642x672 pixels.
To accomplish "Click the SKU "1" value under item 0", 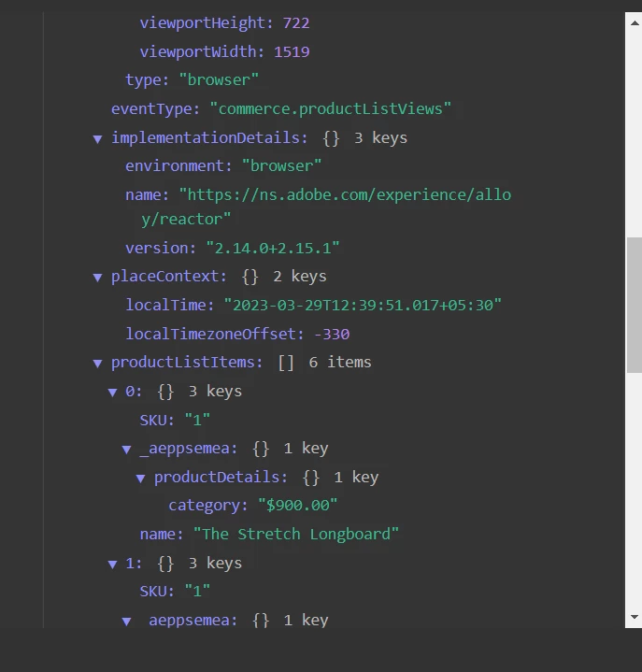I will (x=197, y=420).
